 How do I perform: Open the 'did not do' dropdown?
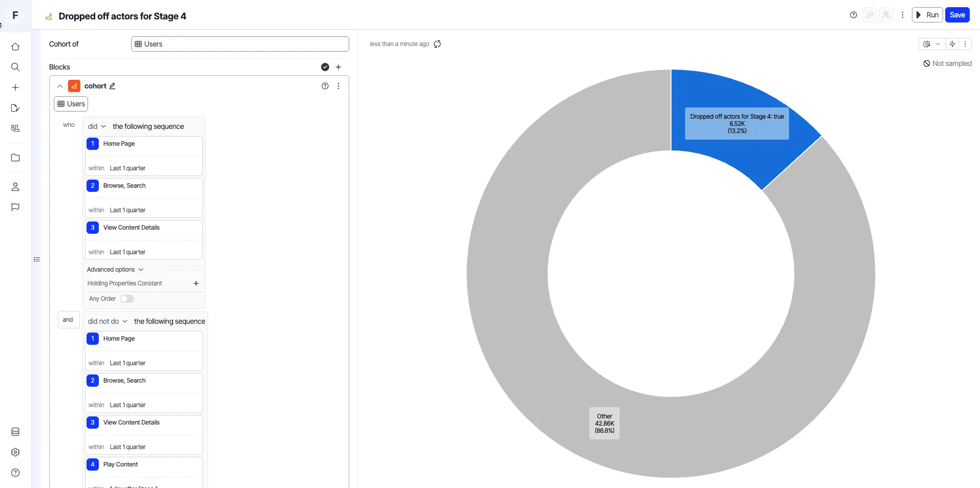pyautogui.click(x=108, y=321)
